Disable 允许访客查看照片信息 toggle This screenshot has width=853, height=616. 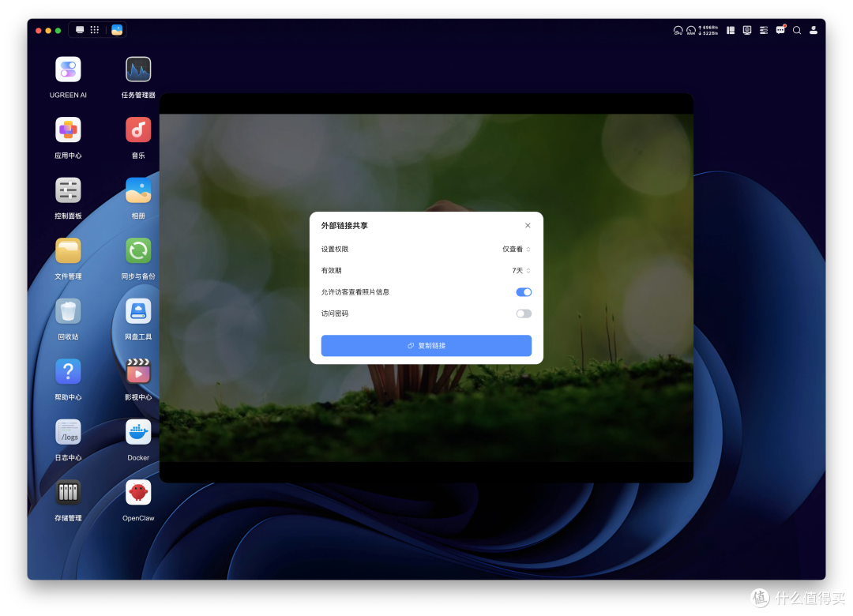(524, 292)
